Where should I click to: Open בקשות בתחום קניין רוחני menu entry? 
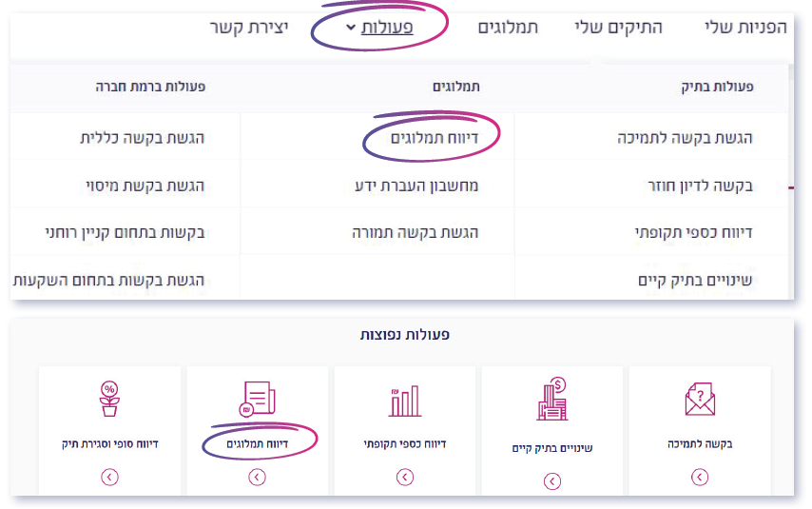(x=126, y=231)
